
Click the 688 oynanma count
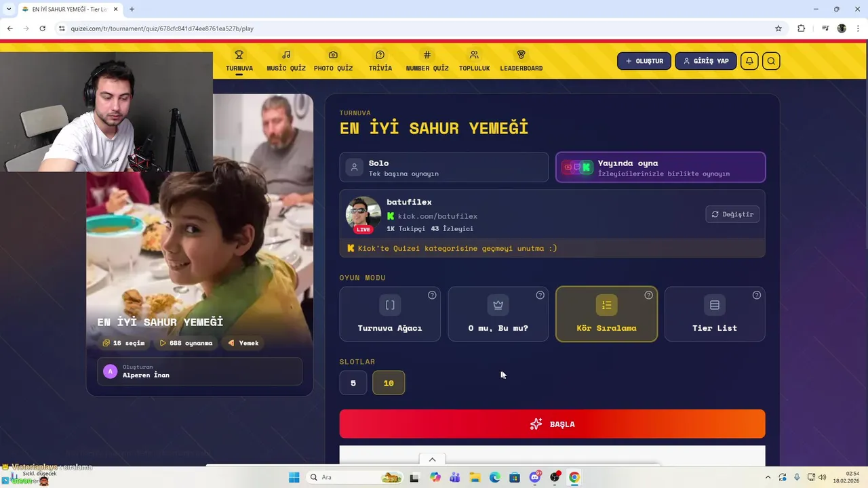click(x=186, y=343)
